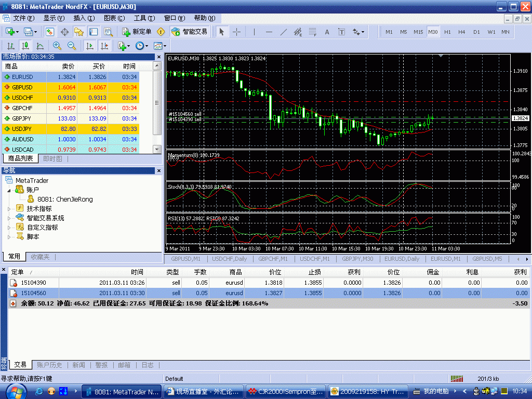Toggle the chart auto scroll button
This screenshot has width=532, height=399.
tap(90, 46)
